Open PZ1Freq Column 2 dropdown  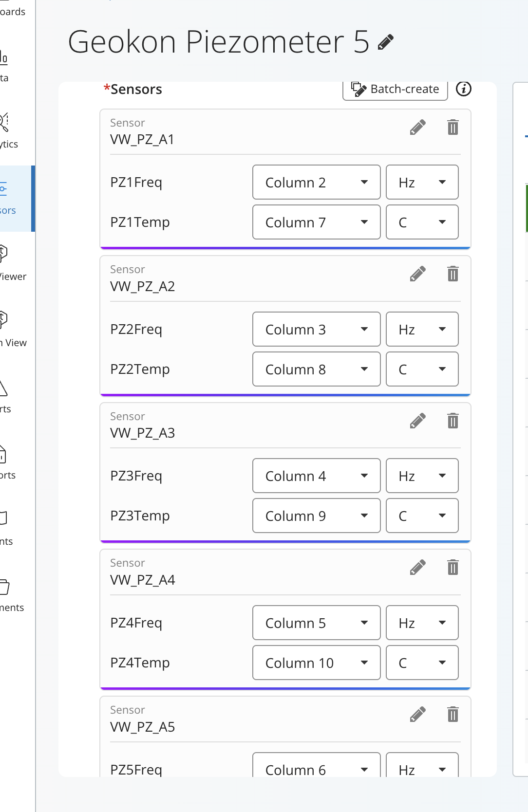317,182
